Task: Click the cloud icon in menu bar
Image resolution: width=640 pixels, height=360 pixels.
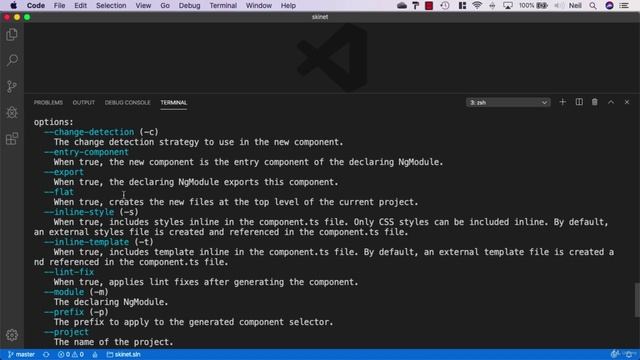Action: pyautogui.click(x=402, y=5)
